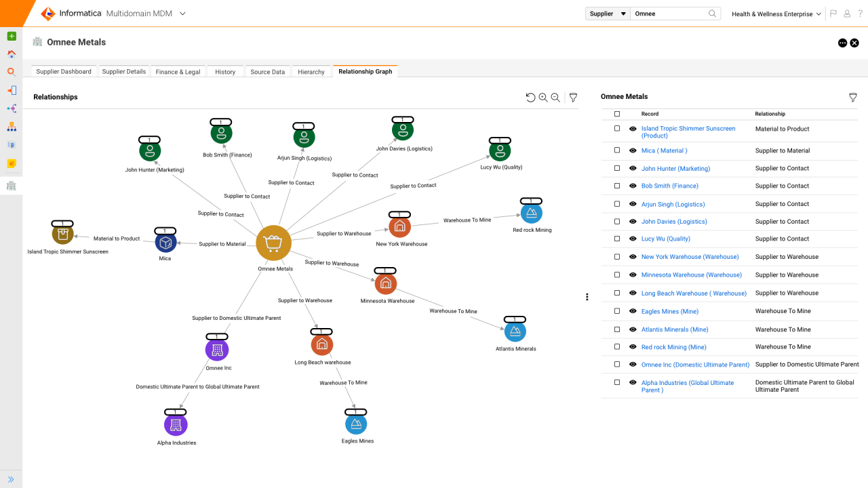This screenshot has height=488, width=868.
Task: Open the Multidomain MDM application dropdown chevron
Action: click(x=182, y=14)
